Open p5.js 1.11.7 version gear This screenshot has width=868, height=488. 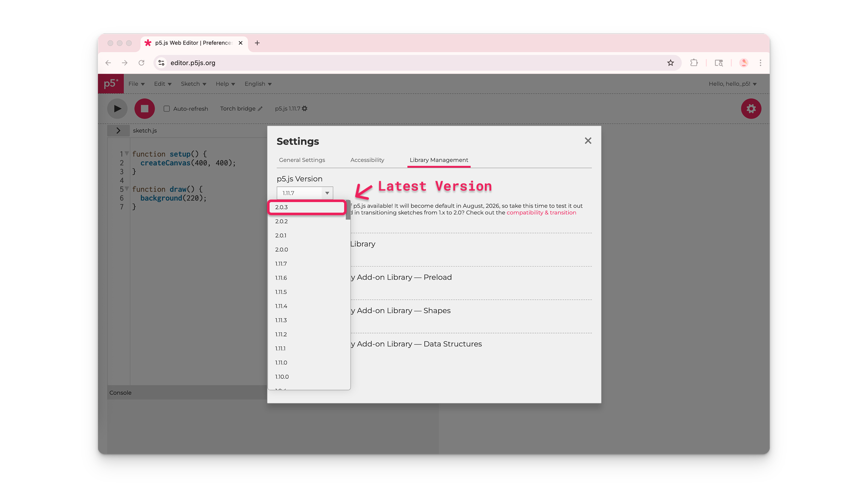click(x=305, y=108)
